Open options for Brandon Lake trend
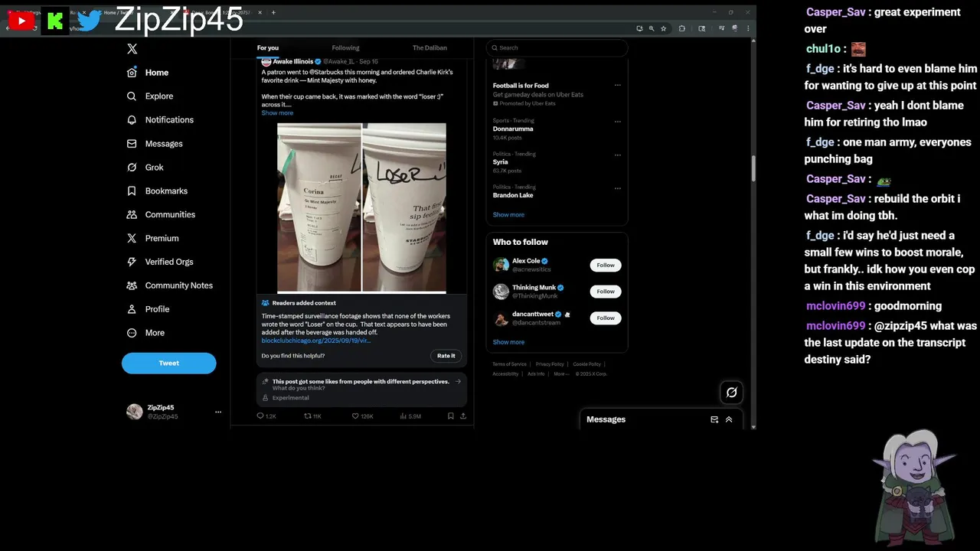The image size is (980, 551). tap(618, 188)
